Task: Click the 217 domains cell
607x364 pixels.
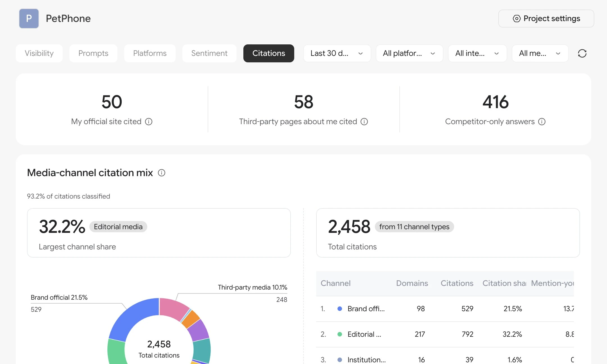Action: pyautogui.click(x=420, y=335)
